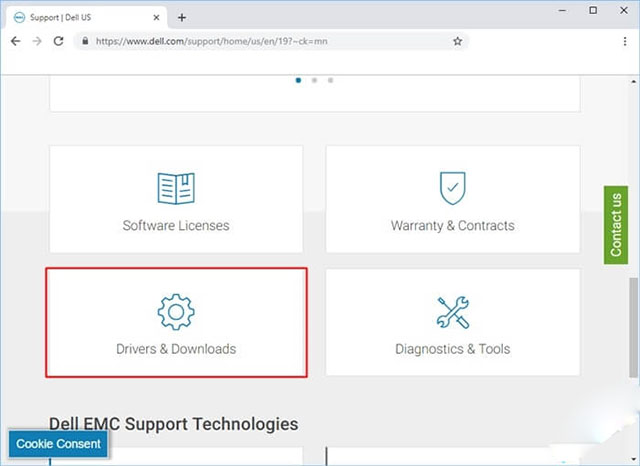Screen dimensions: 640x466
Task: Click the Drivers & Downloads gear icon
Action: (176, 312)
